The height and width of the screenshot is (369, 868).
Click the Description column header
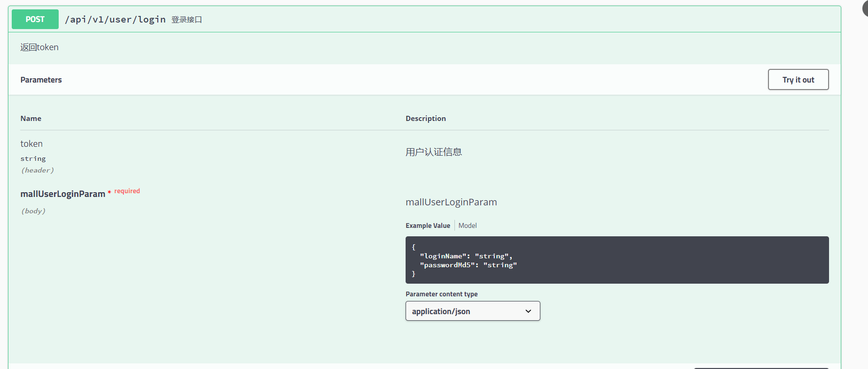click(426, 119)
